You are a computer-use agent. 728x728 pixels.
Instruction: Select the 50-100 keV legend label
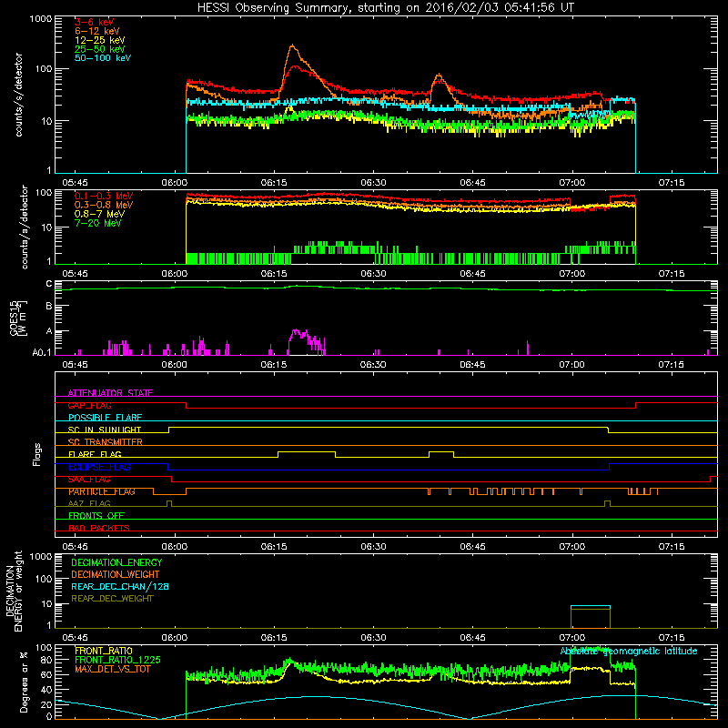(103, 58)
